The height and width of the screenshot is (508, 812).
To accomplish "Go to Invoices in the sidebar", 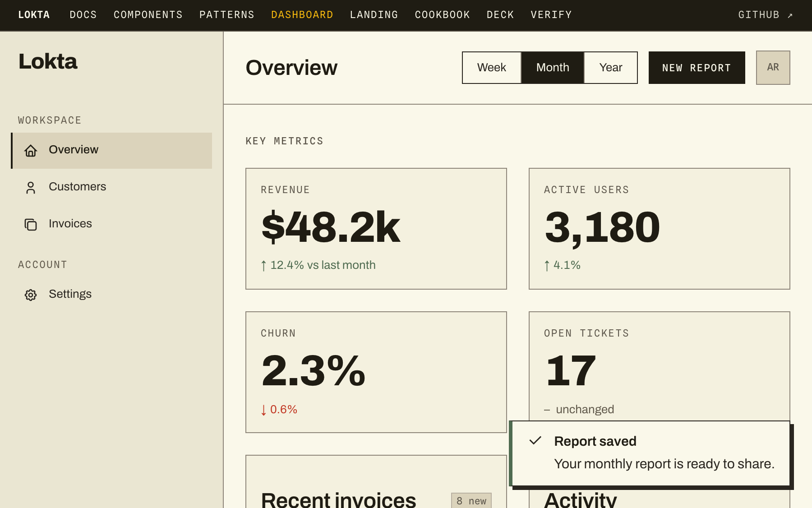I will (111, 224).
